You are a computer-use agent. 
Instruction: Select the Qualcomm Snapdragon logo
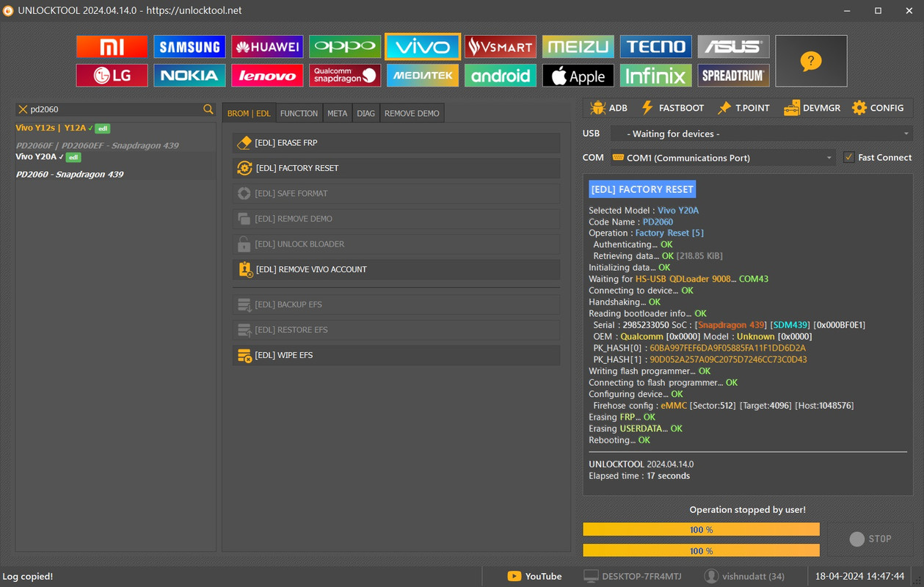[345, 76]
